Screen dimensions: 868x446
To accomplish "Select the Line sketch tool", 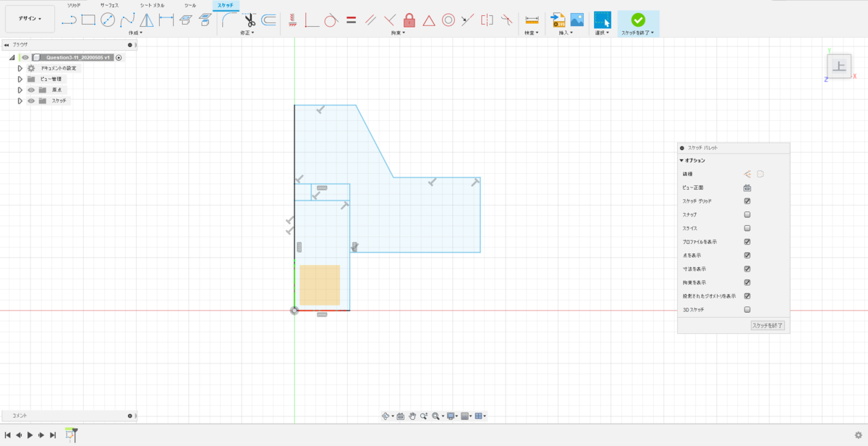I will coord(69,20).
